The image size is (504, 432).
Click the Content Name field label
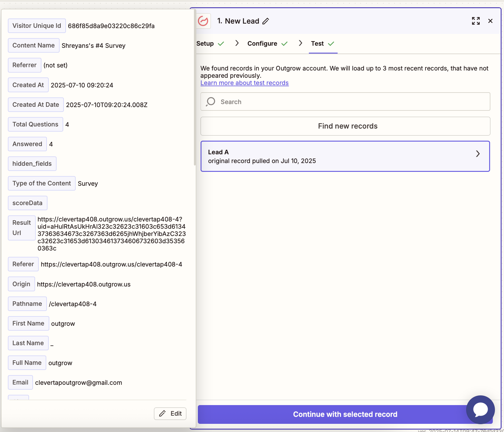click(x=34, y=45)
